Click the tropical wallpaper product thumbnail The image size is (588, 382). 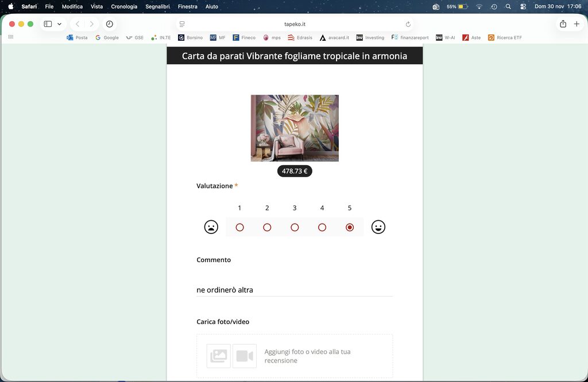tap(295, 128)
